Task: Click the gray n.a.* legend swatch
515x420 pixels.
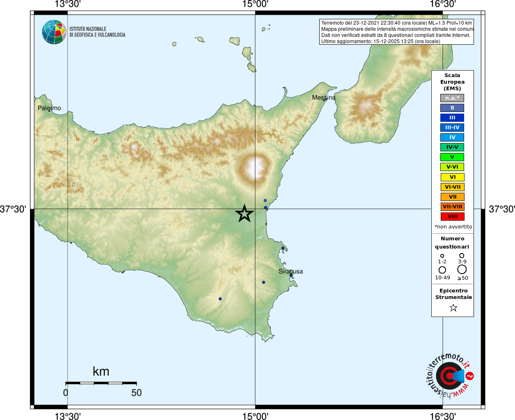Action: click(452, 98)
